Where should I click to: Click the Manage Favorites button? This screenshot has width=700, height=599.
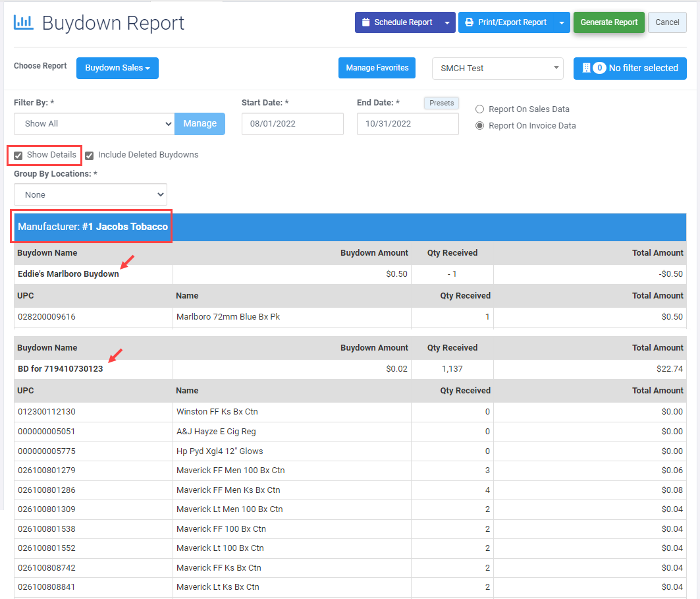[x=377, y=68]
